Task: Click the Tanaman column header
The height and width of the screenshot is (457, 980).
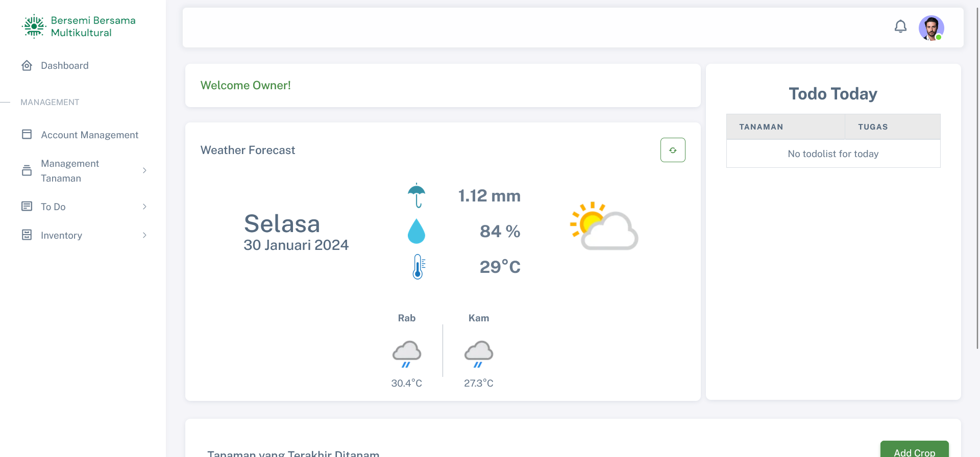Action: coord(761,127)
